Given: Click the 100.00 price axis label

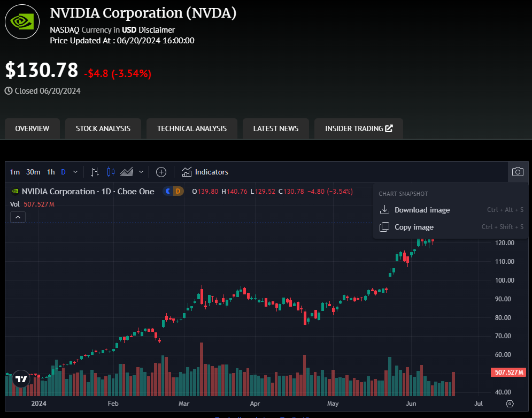Looking at the screenshot, I should (x=505, y=280).
